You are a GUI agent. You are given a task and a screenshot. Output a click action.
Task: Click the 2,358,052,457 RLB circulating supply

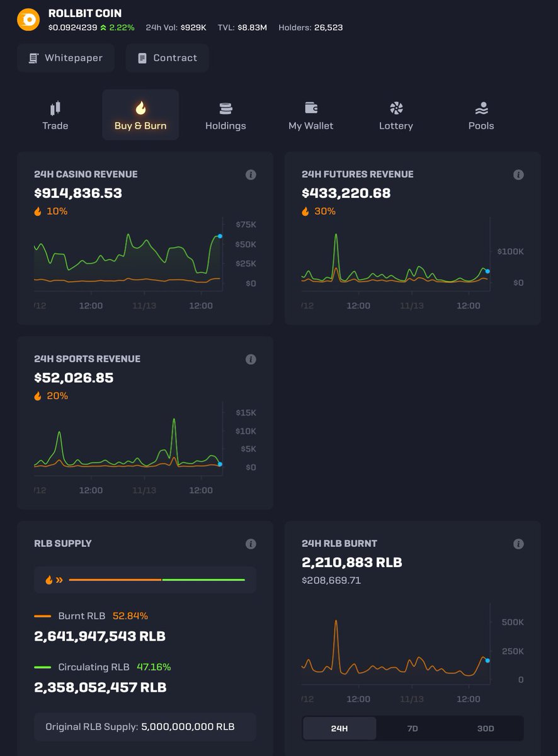(100, 687)
